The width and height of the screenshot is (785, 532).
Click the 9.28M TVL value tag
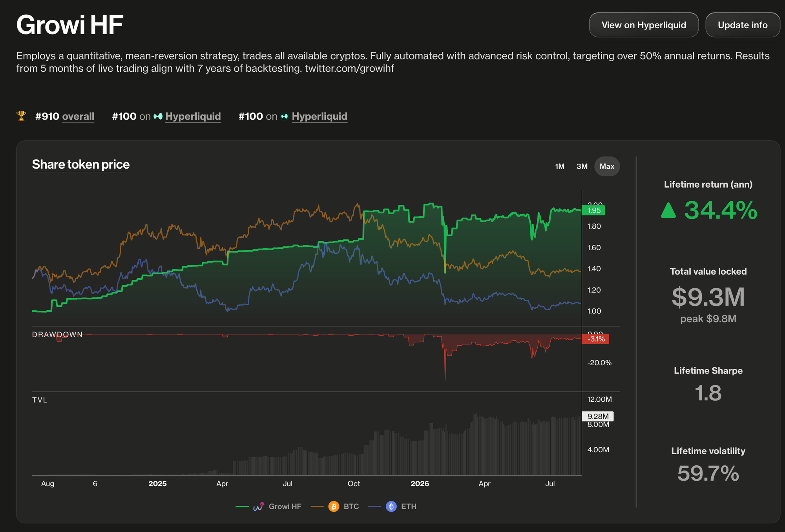(x=598, y=416)
